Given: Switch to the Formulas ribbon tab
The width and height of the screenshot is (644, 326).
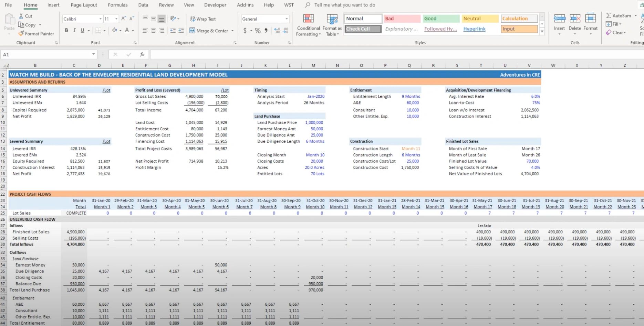Looking at the screenshot, I should 117,5.
